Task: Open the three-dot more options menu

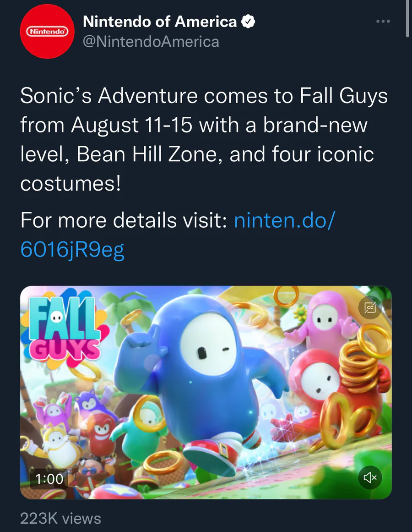Action: pyautogui.click(x=383, y=22)
